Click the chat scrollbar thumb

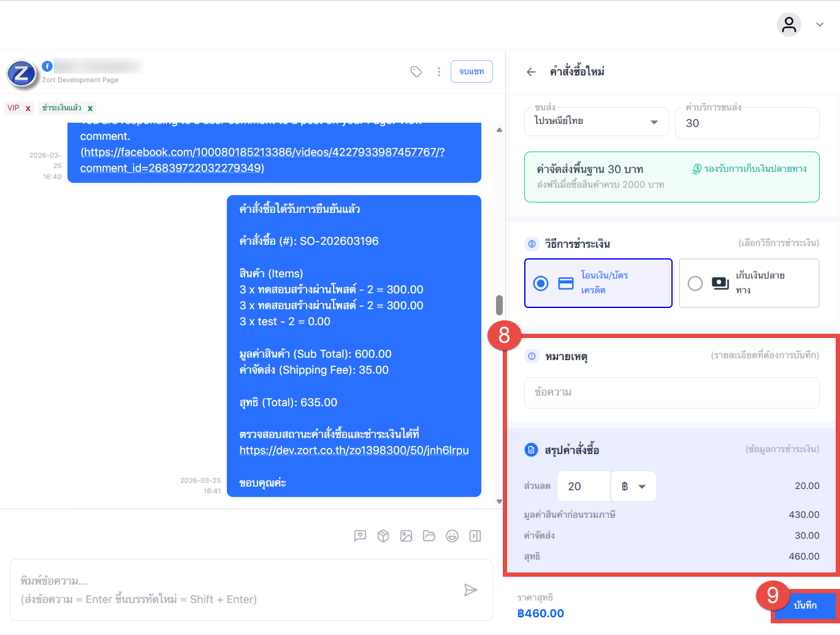499,305
